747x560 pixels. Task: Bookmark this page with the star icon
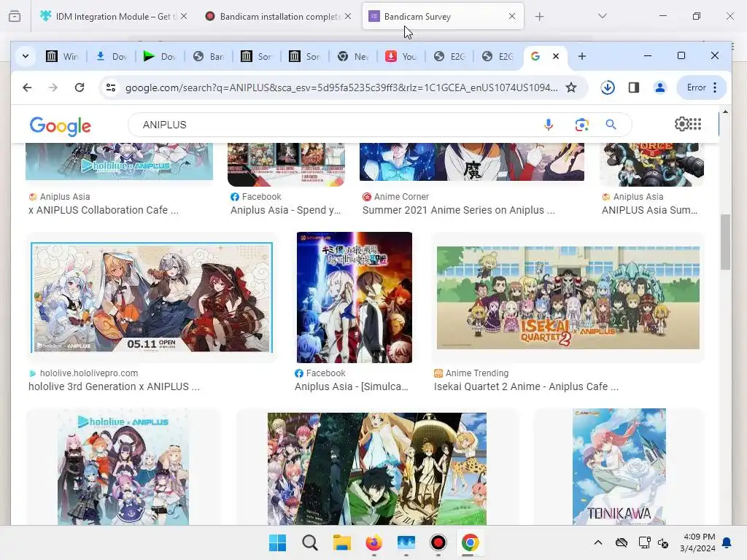point(570,87)
